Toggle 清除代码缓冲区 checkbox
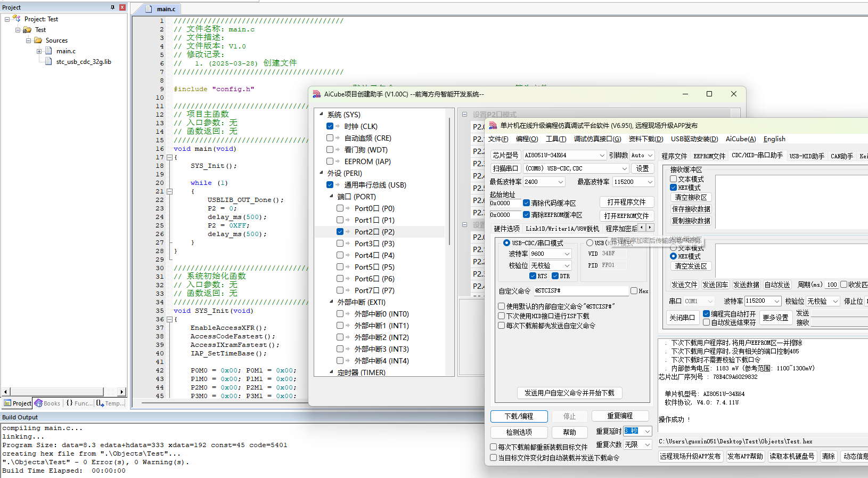868x478 pixels. 526,203
